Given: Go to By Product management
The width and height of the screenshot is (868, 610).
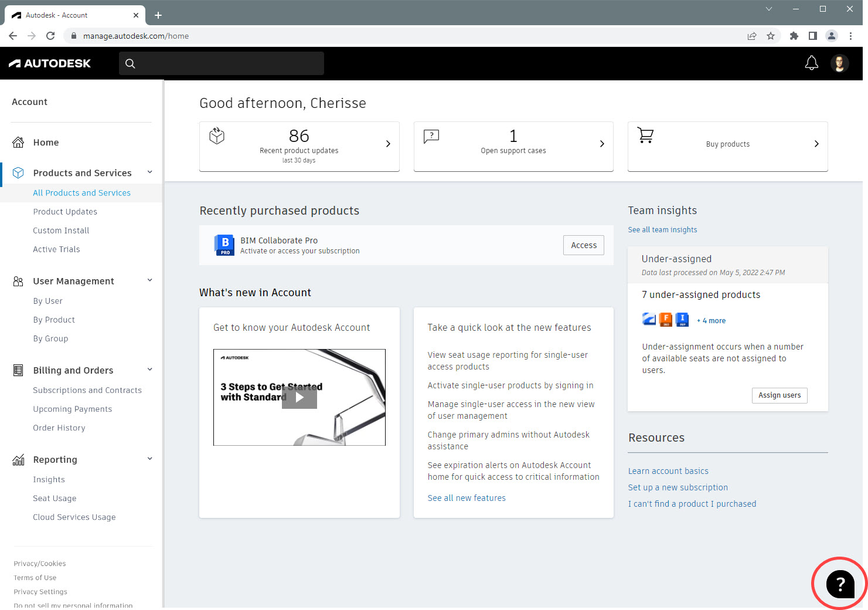Looking at the screenshot, I should click(x=54, y=320).
